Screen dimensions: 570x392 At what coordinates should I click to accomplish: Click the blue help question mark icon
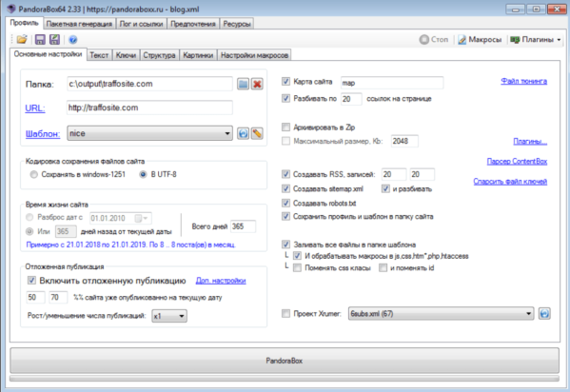[x=73, y=39]
